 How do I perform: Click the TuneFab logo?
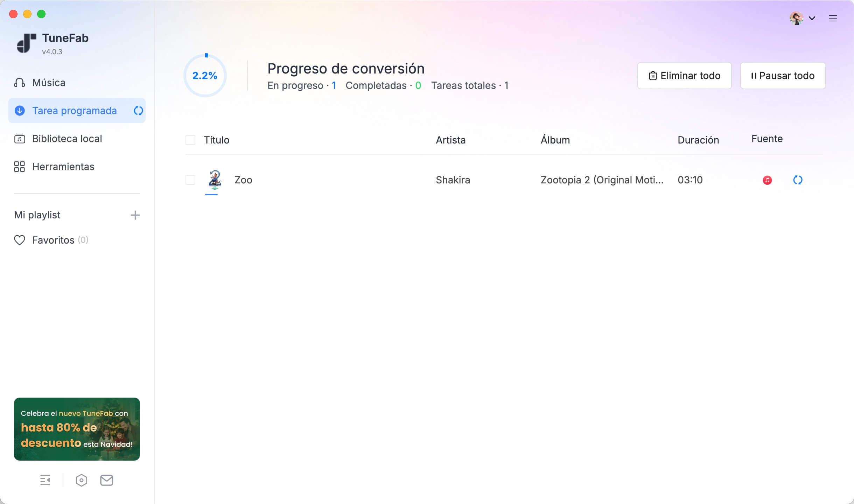click(26, 42)
